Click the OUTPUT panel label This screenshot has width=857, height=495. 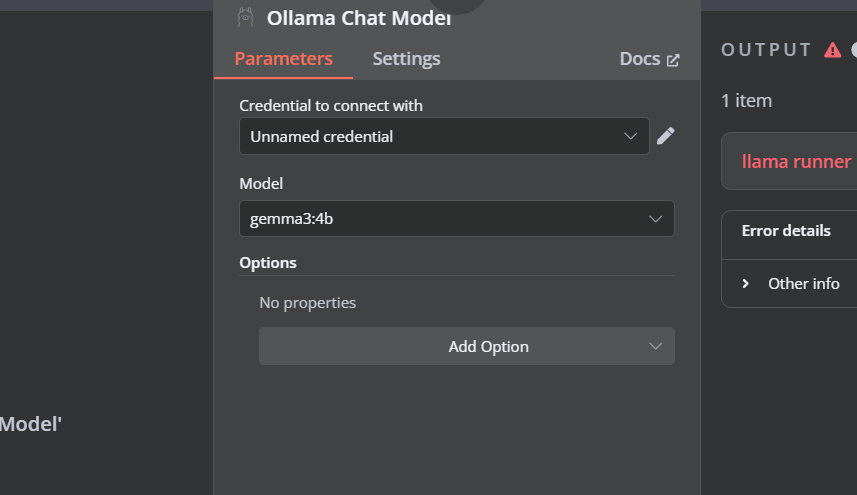[766, 50]
